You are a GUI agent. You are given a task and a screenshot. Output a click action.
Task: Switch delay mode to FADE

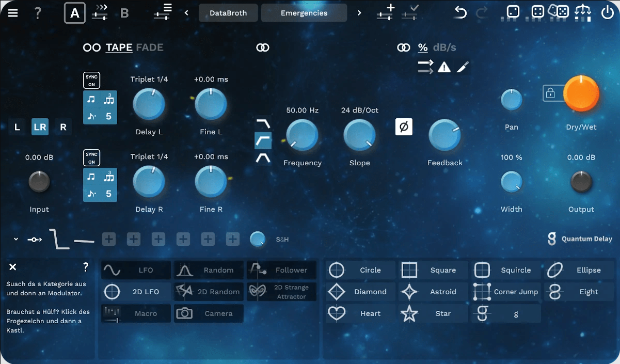150,48
